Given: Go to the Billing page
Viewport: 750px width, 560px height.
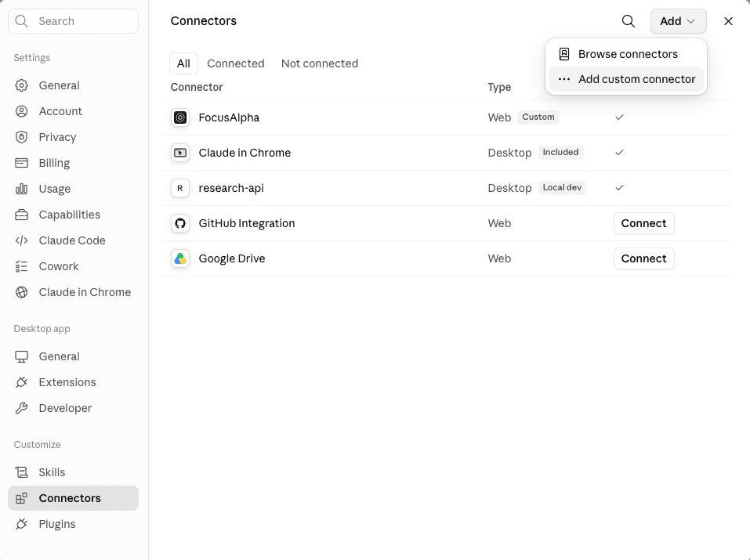Looking at the screenshot, I should [73, 163].
